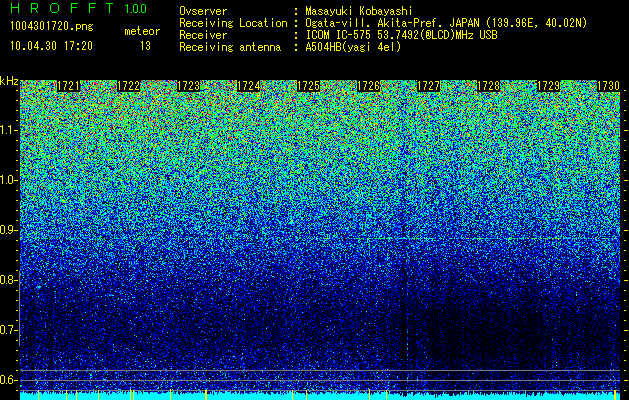Click the 1725 time marker

click(x=308, y=86)
